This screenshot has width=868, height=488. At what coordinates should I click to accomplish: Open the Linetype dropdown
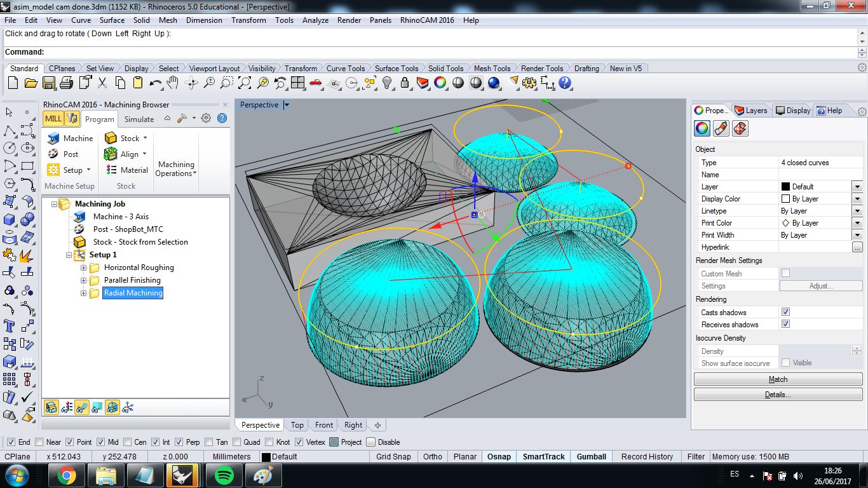pos(857,211)
